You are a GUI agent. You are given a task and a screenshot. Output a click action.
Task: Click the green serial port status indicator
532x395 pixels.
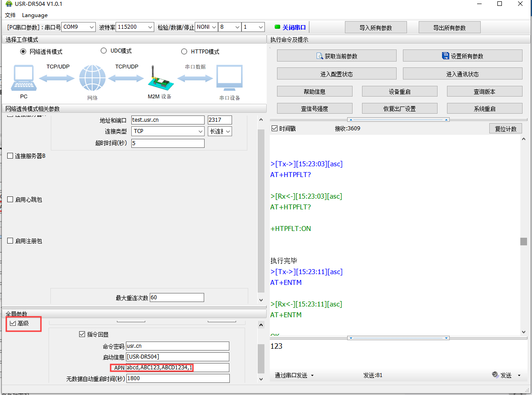(277, 27)
